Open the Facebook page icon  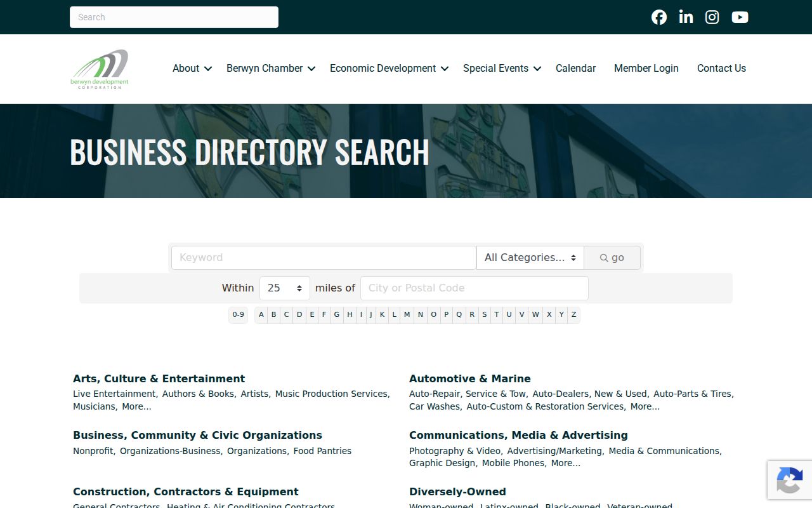659,17
